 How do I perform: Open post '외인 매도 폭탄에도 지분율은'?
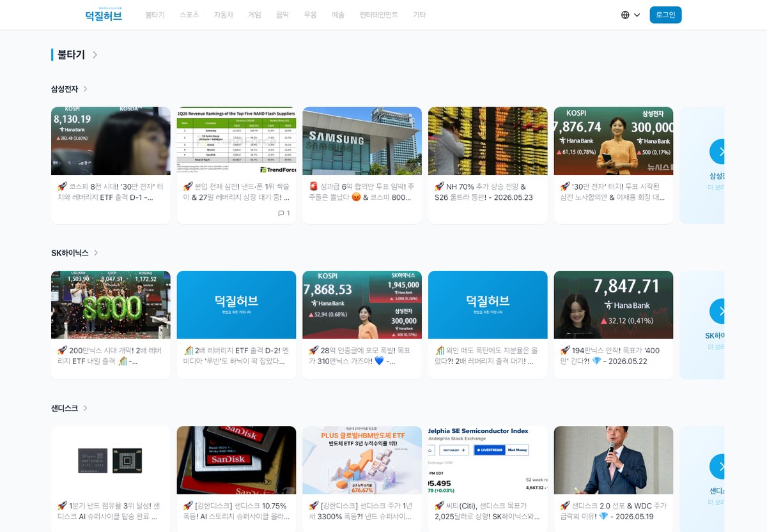coord(488,356)
